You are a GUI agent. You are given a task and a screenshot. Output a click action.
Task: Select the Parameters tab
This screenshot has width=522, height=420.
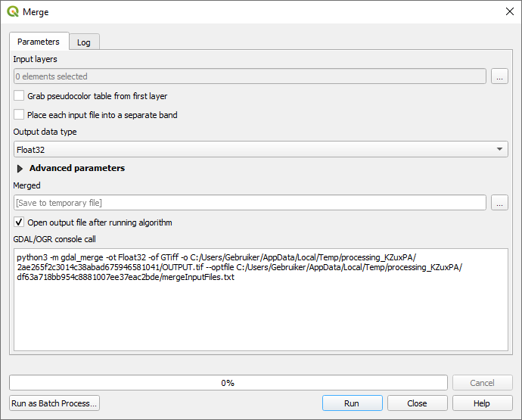[39, 42]
